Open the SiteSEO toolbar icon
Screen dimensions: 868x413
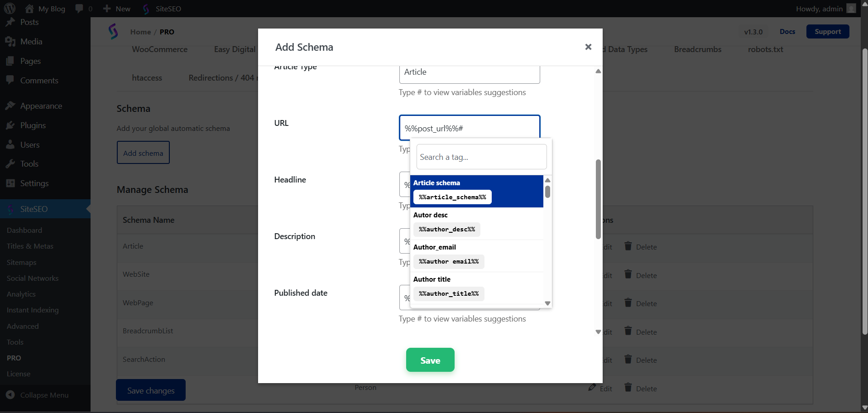click(x=146, y=9)
